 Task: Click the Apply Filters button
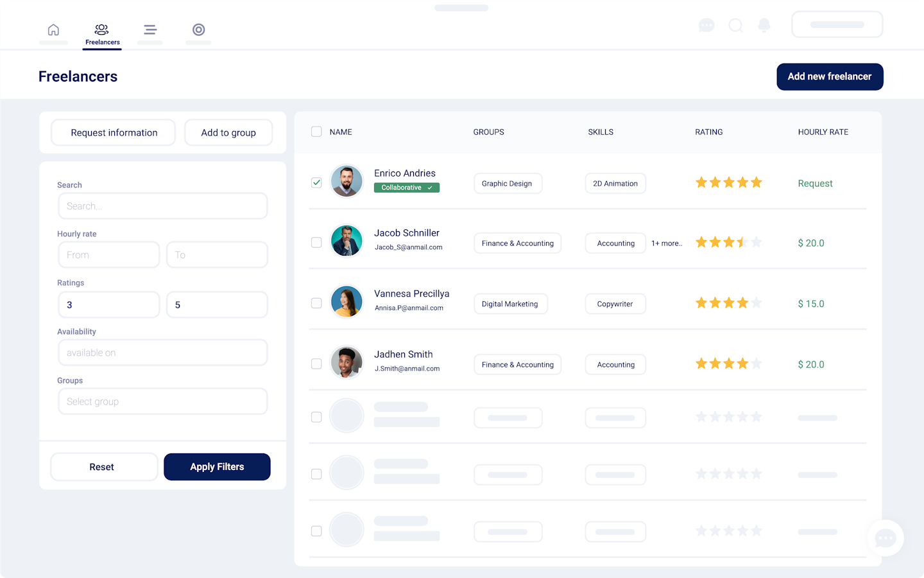[x=217, y=467]
